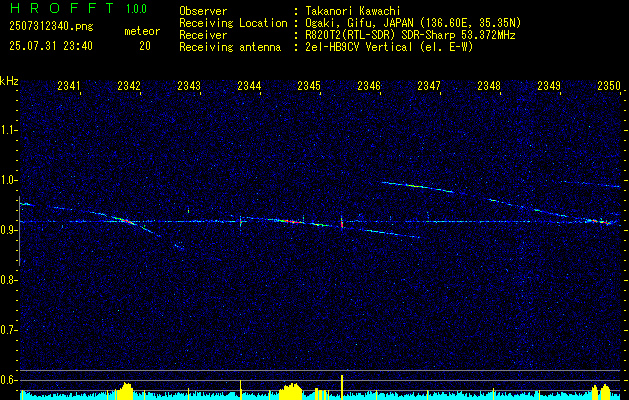Click the tall yellow spike after 2345

(342, 387)
